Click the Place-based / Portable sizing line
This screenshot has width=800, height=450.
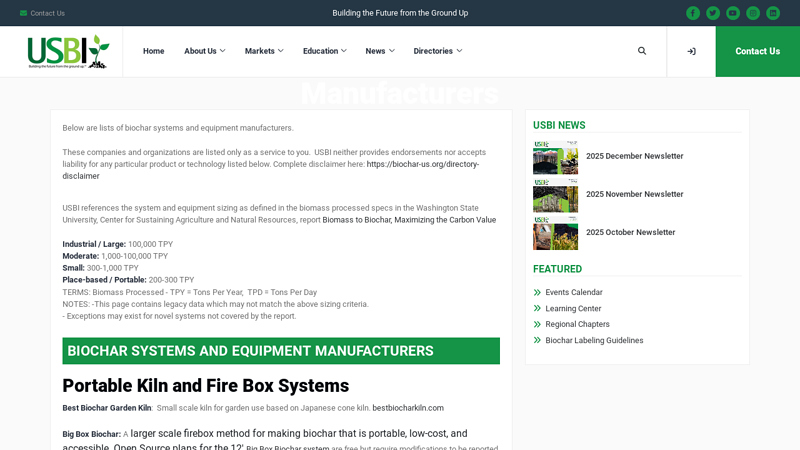pos(128,280)
